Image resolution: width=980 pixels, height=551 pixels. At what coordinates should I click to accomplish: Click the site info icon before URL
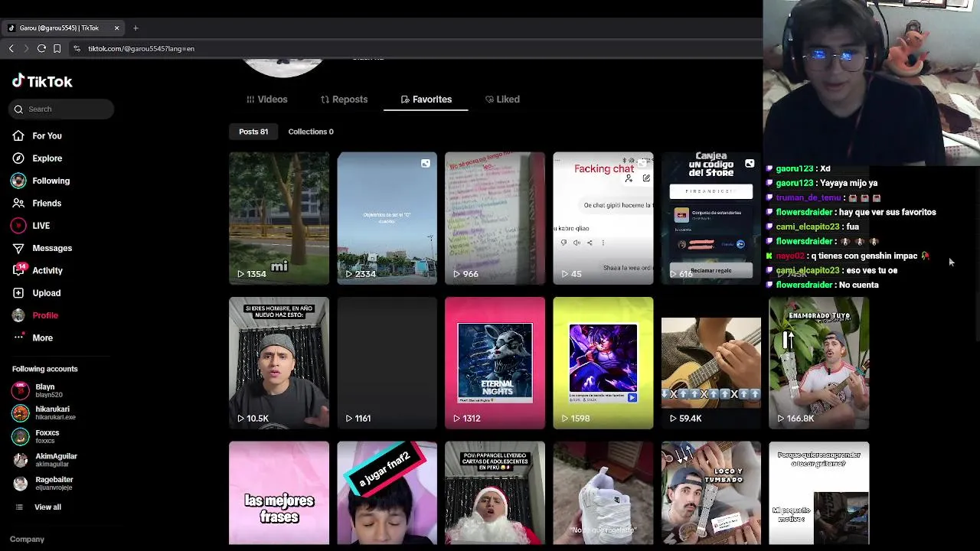(77, 48)
